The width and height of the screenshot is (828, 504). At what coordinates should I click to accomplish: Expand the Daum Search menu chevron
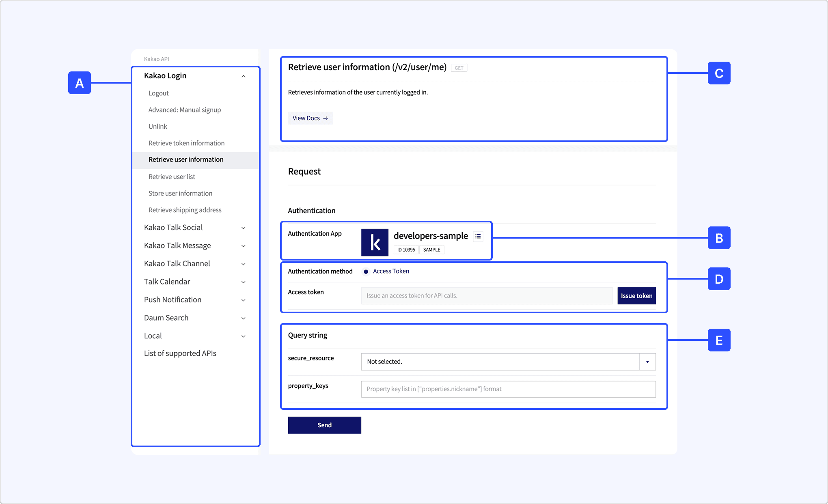coord(244,318)
